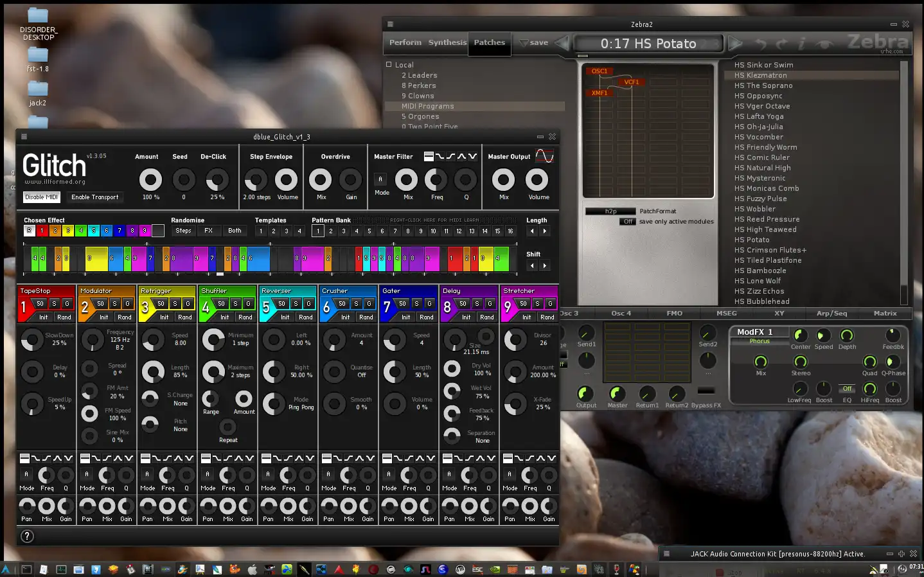The width and height of the screenshot is (924, 577).
Task: Click the Zebra info 'i' icon
Action: pos(801,44)
